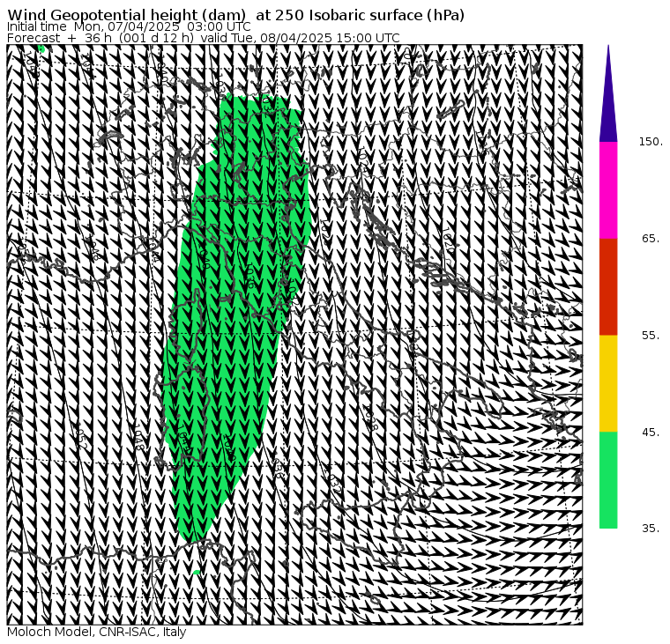Screen dimensions: 670x644
Task: Click the 'Initial time Mon, 07/04/2025 03:00 UTC' line
Action: pyautogui.click(x=129, y=26)
